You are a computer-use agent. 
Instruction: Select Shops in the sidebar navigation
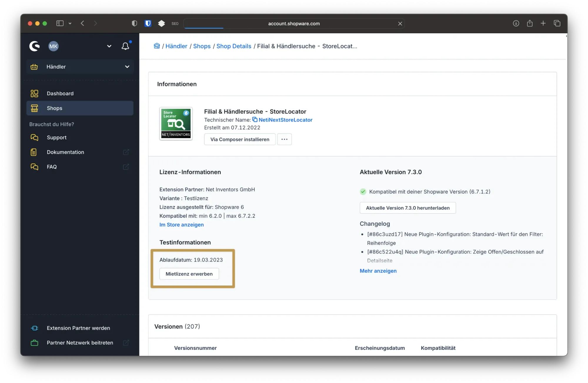click(x=54, y=108)
